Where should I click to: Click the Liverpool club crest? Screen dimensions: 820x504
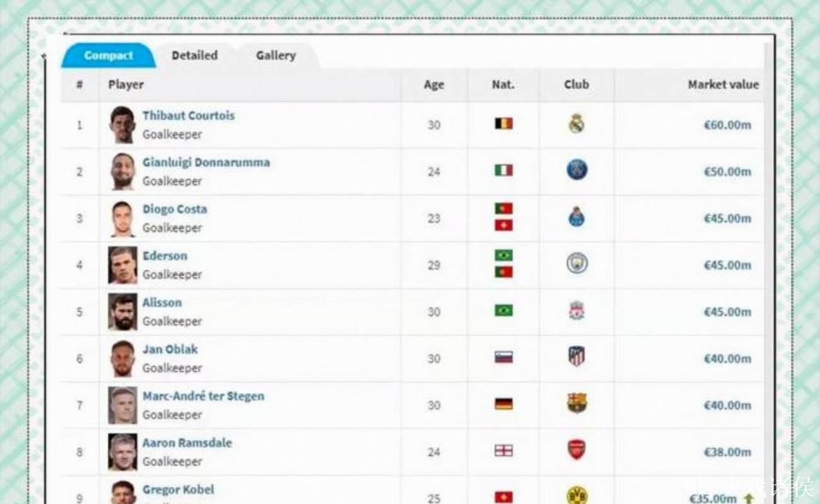tap(576, 311)
